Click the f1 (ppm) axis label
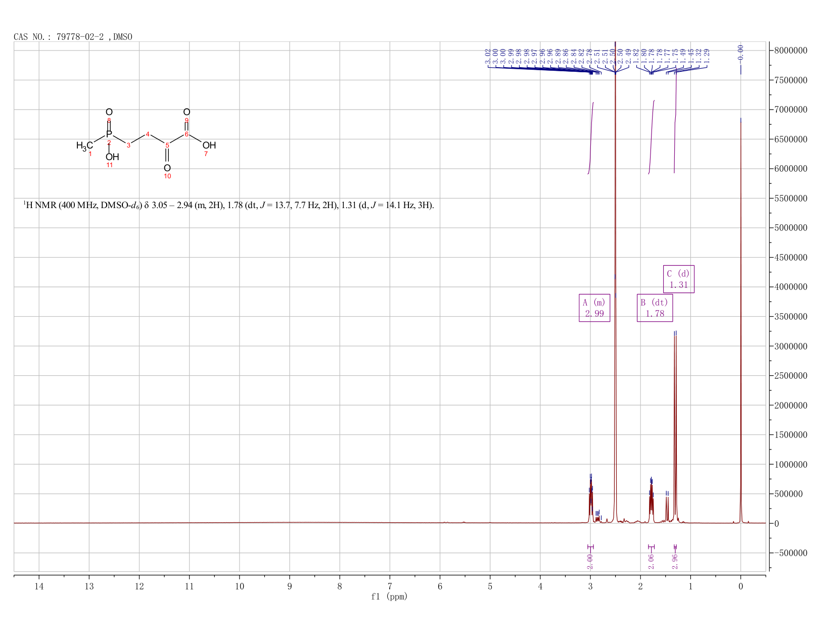The image size is (834, 644). click(389, 597)
